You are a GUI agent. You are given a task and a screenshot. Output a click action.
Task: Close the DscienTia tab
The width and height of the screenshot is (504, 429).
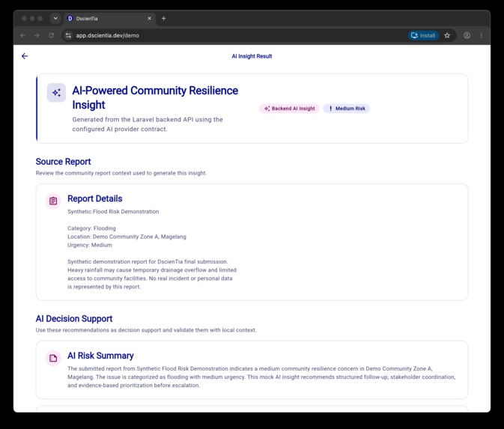150,18
